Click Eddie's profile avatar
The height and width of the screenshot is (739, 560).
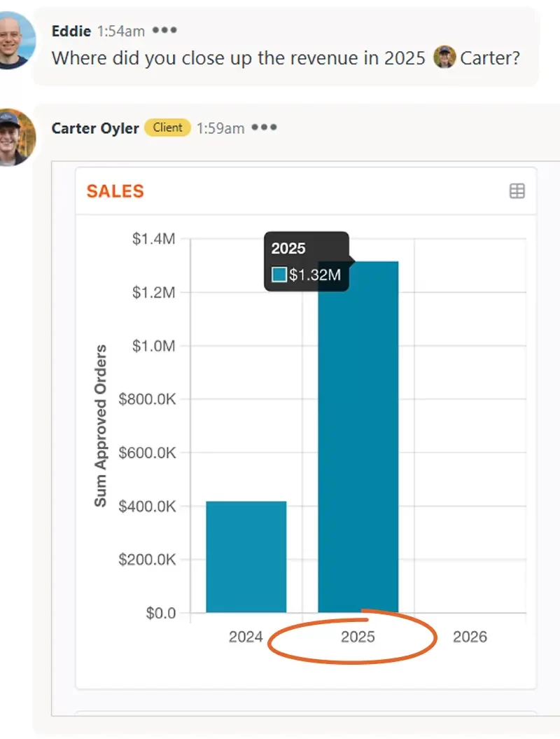(17, 41)
